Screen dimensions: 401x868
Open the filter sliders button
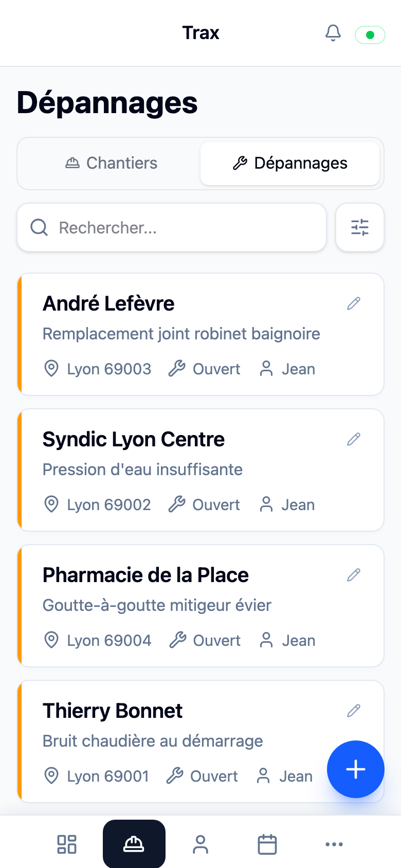pos(360,227)
